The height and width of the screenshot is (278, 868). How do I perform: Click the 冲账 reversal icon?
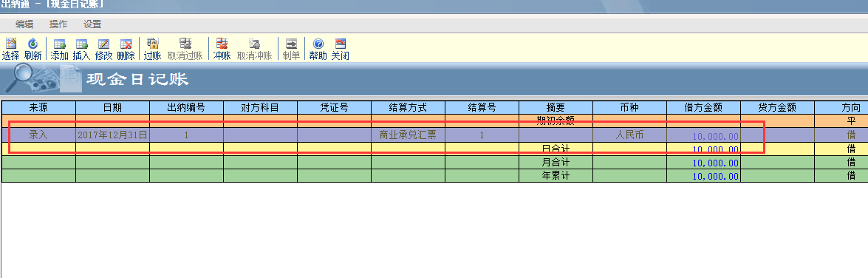pyautogui.click(x=222, y=49)
